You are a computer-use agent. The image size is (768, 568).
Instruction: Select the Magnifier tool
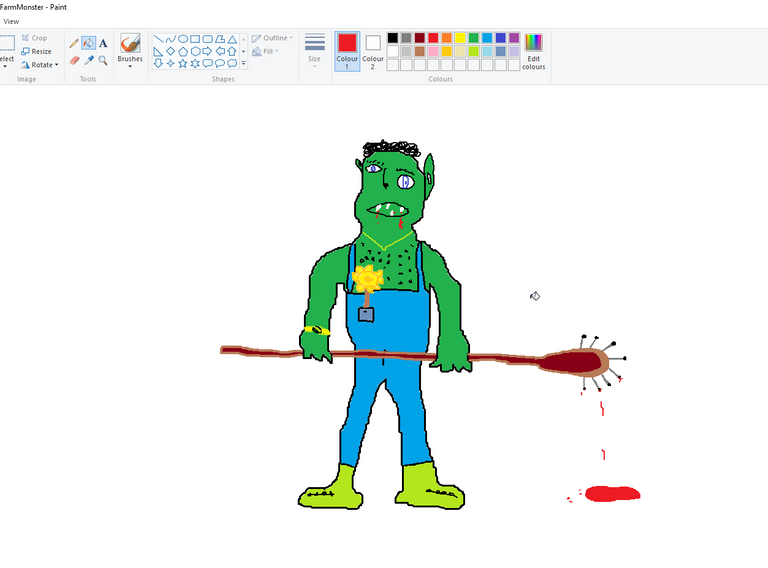click(x=103, y=60)
